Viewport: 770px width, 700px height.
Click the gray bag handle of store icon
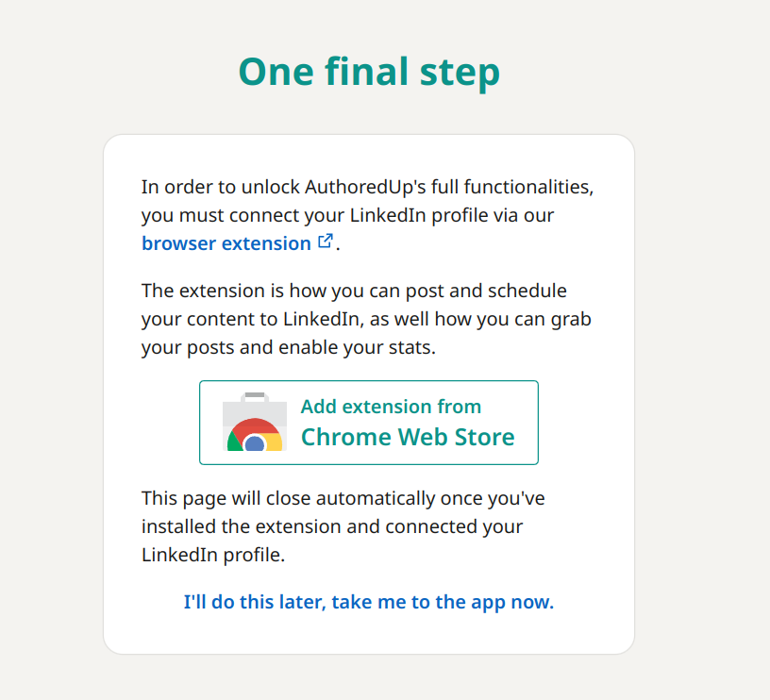[255, 396]
